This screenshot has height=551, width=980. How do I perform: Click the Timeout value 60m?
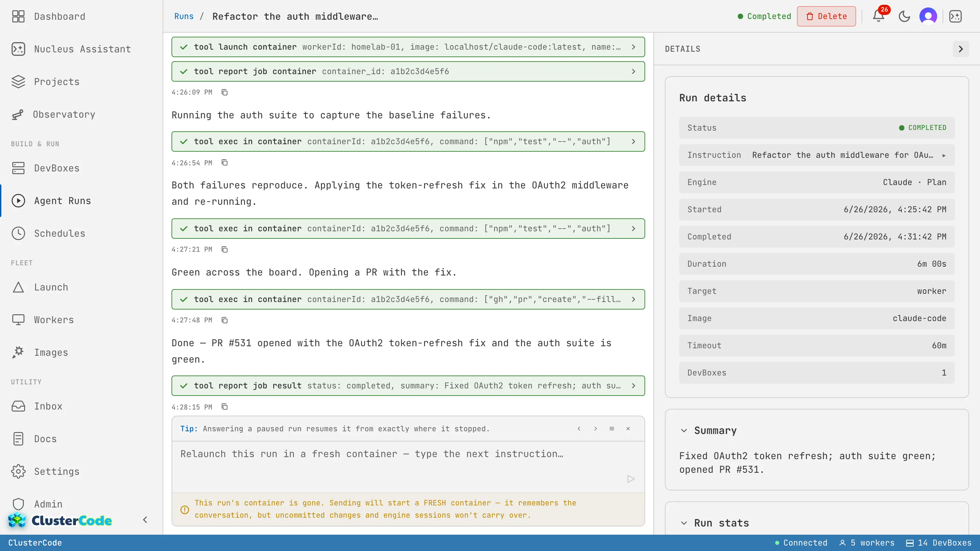939,345
